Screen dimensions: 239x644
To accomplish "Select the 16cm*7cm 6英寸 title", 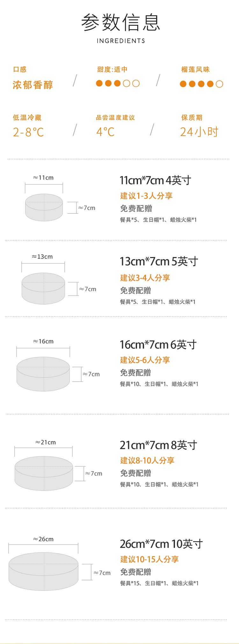I will (x=158, y=345).
